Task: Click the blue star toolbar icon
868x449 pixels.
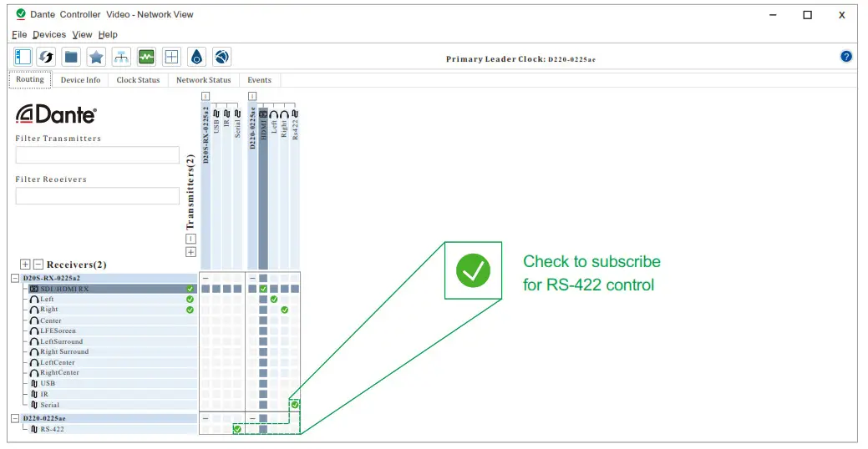Action: pyautogui.click(x=96, y=57)
